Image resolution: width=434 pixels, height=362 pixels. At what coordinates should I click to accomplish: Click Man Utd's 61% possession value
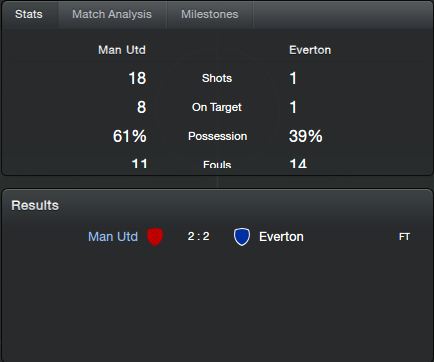click(x=130, y=136)
